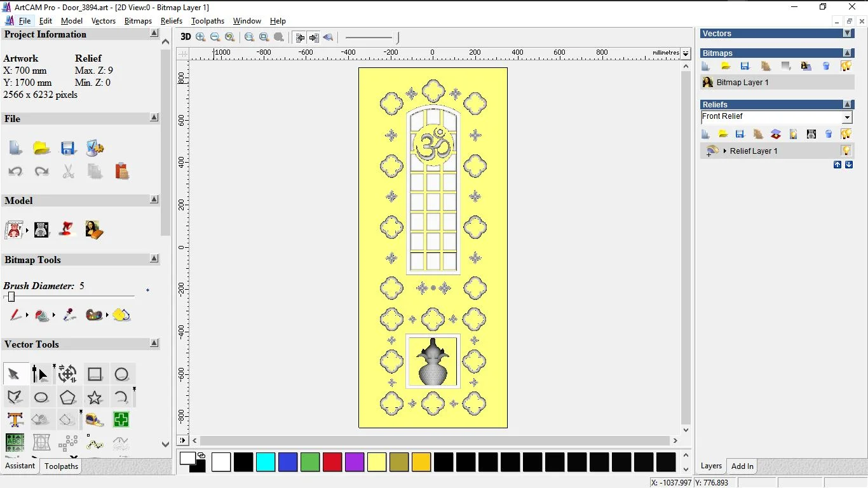Click the eyedropper Pick Colour tool
868x488 pixels.
click(69, 315)
